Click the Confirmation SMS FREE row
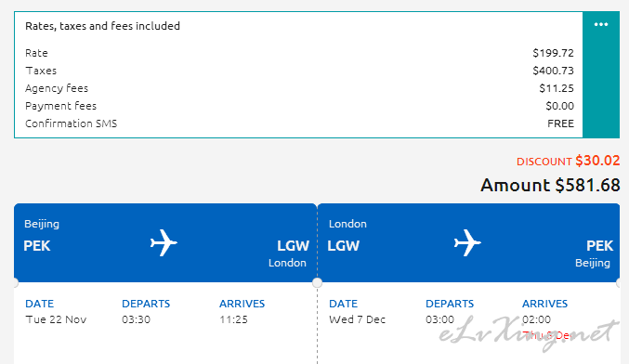 click(299, 123)
